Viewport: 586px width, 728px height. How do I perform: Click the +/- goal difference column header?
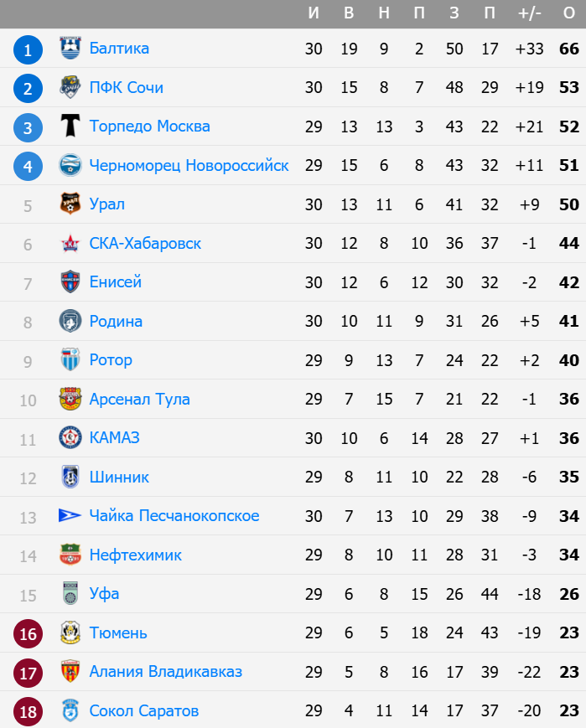(x=529, y=13)
